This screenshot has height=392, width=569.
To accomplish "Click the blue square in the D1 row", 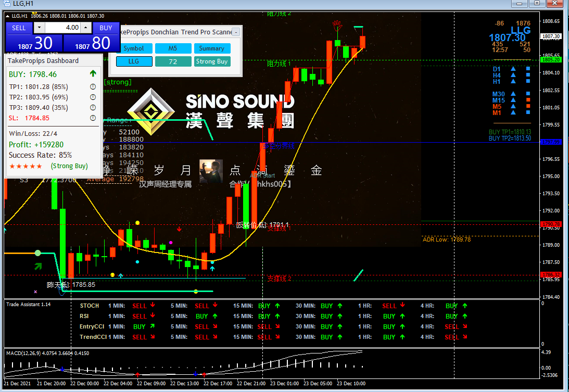I will (528, 69).
